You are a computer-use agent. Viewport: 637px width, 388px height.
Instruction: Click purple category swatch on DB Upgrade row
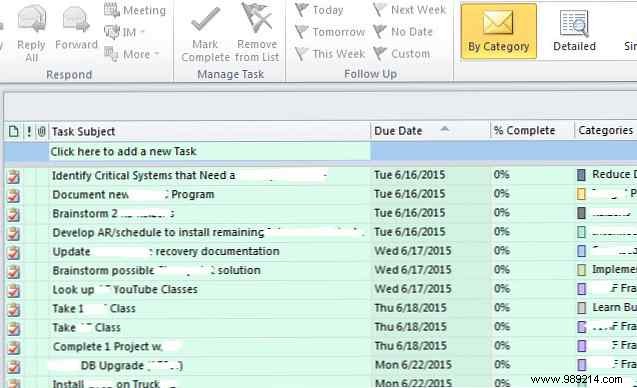pos(581,365)
